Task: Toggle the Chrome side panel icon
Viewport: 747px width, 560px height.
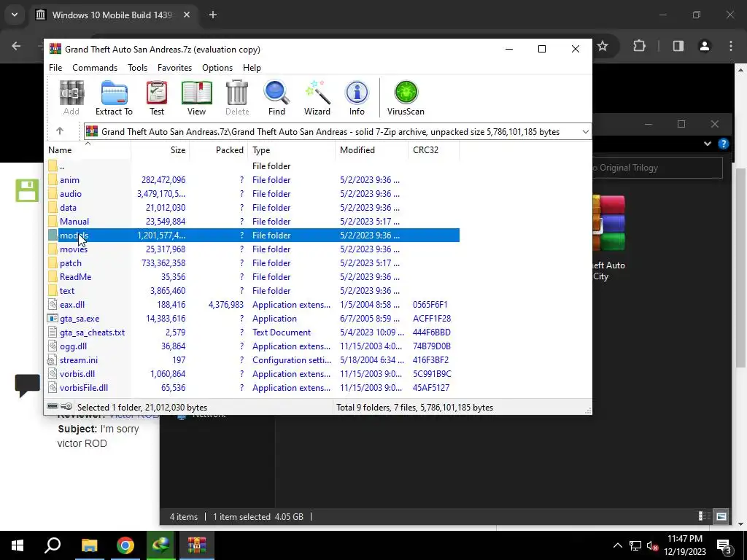Action: 678,46
